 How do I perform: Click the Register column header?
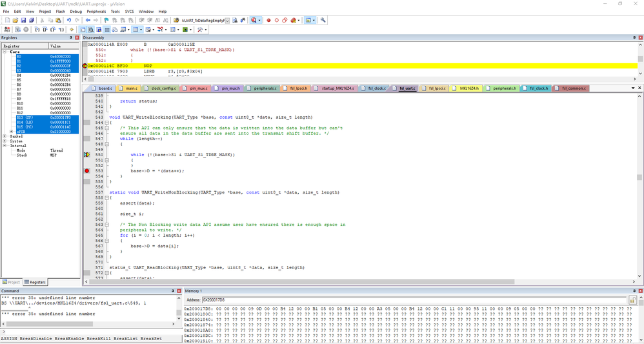[x=25, y=46]
